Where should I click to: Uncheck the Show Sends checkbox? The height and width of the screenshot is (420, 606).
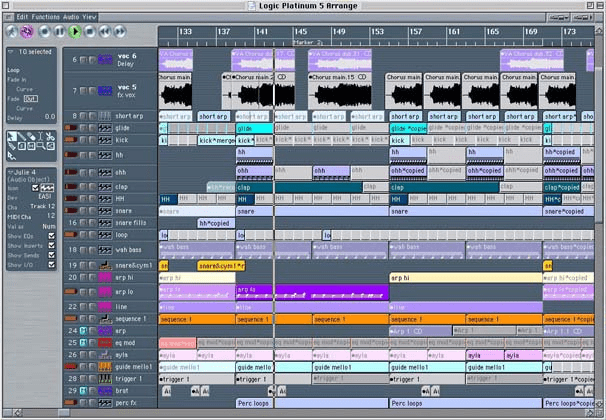point(51,255)
